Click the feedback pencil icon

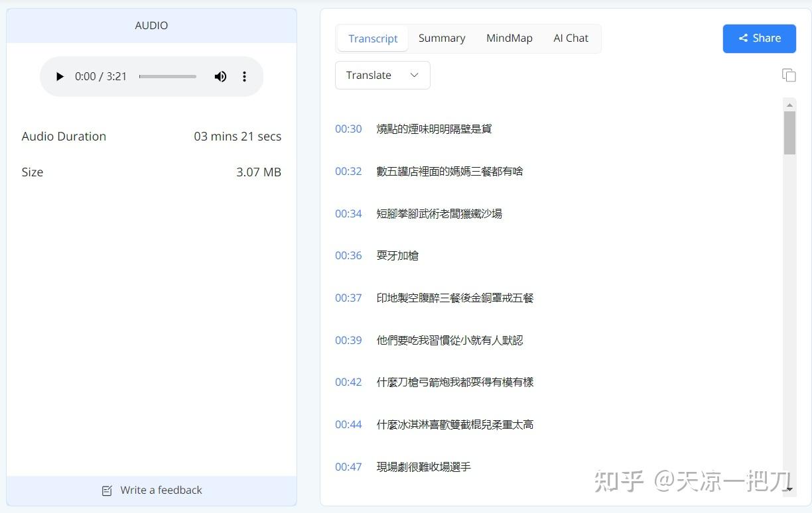[107, 490]
